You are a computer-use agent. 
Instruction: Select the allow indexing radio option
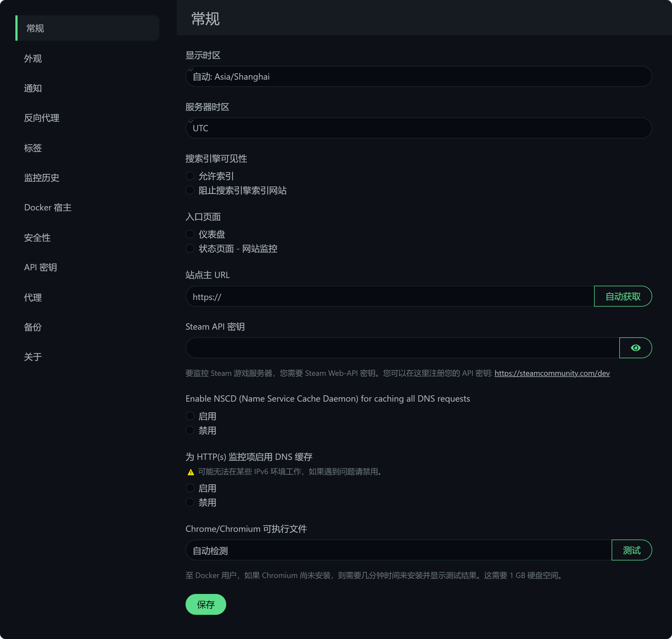[190, 176]
